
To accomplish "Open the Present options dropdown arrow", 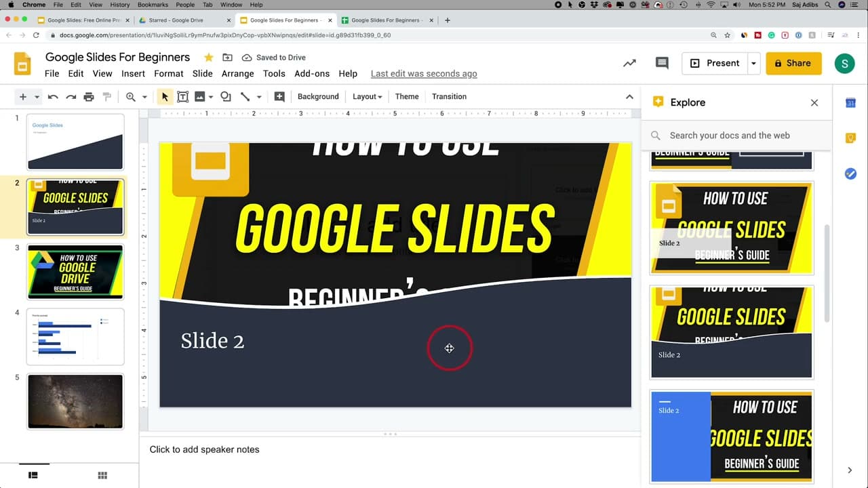I will pos(753,63).
